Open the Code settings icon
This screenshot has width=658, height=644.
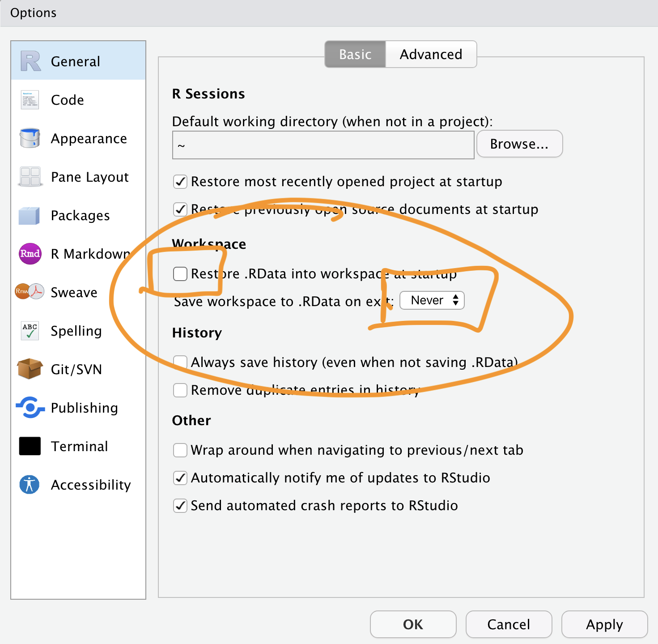pos(30,100)
